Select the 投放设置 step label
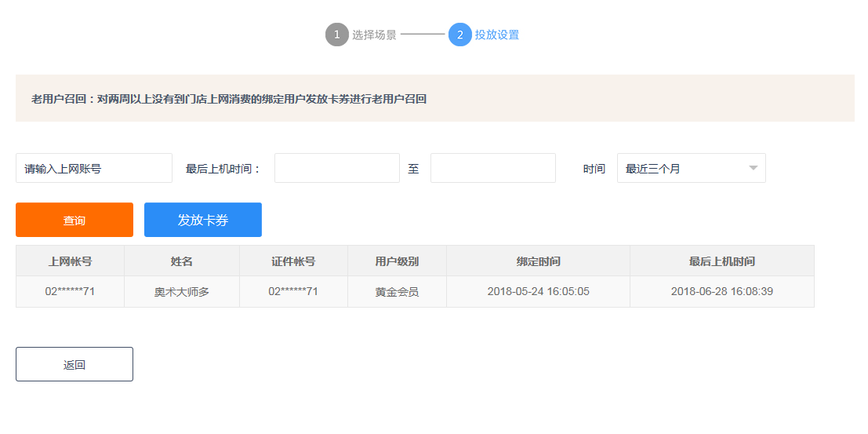This screenshot has height=434, width=868. tap(497, 35)
